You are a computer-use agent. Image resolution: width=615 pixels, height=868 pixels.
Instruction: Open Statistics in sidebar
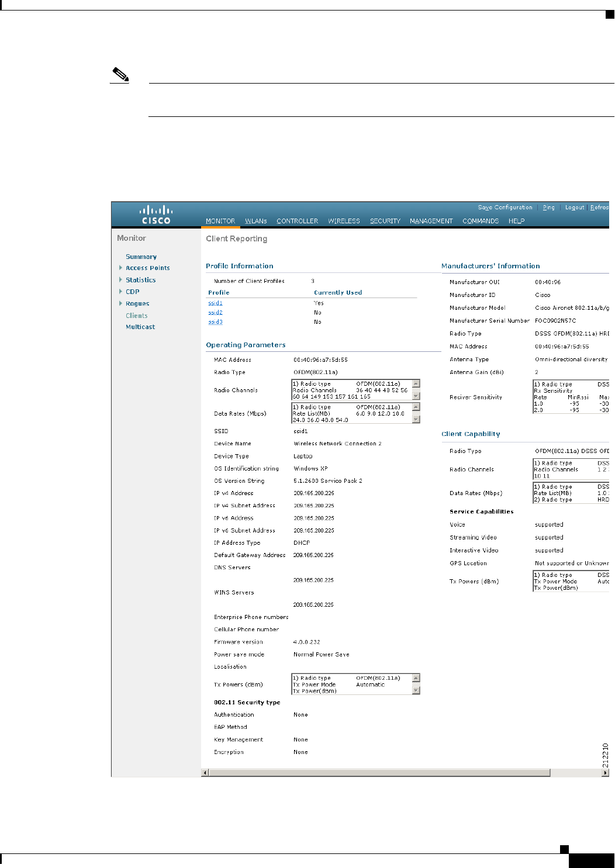[140, 280]
